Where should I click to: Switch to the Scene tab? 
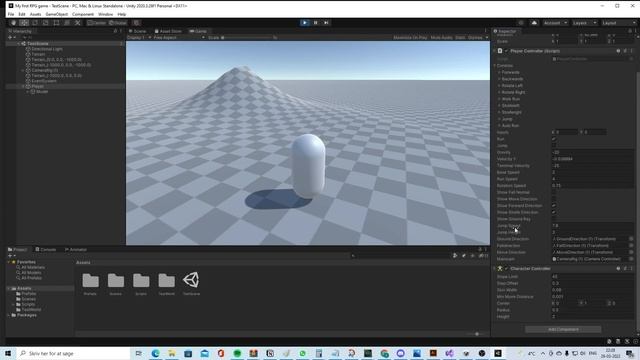[x=138, y=31]
